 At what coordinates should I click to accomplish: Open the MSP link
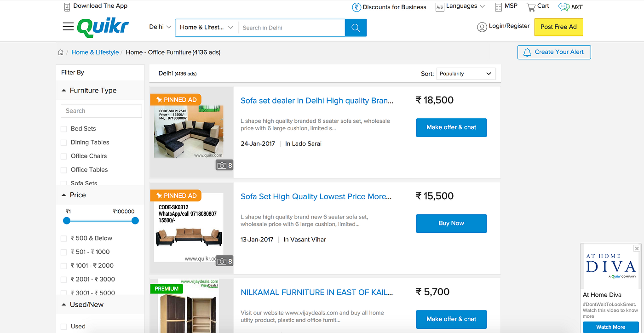pos(511,6)
